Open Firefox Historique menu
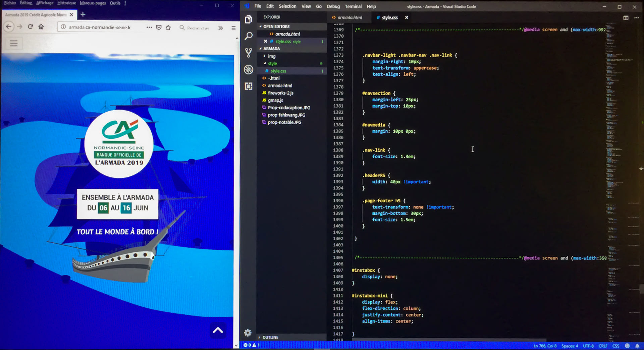The image size is (644, 350). point(66,3)
